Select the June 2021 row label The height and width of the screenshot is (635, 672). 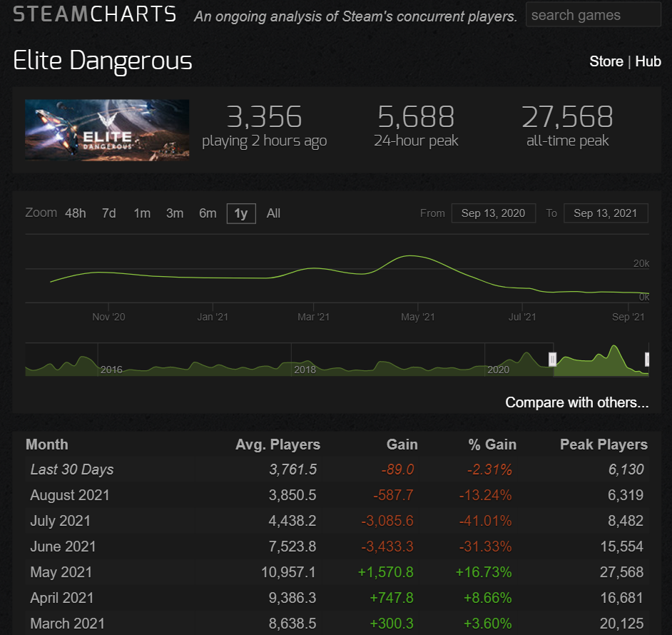(63, 547)
